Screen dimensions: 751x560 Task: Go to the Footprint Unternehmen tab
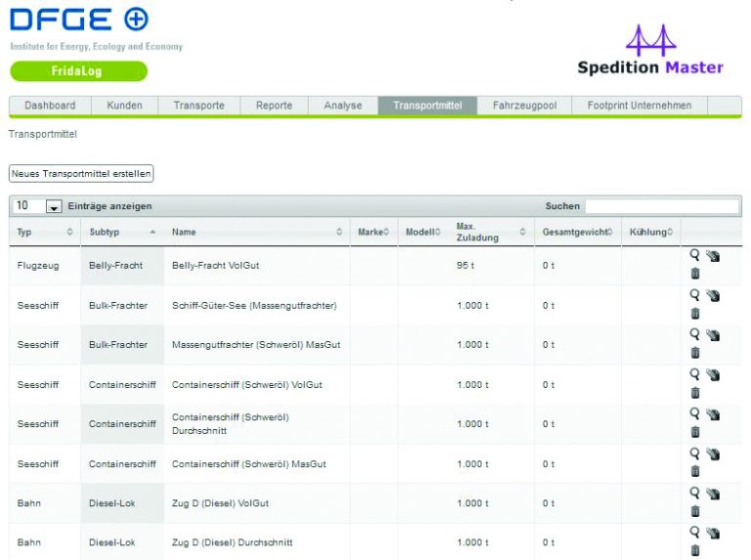pyautogui.click(x=639, y=106)
